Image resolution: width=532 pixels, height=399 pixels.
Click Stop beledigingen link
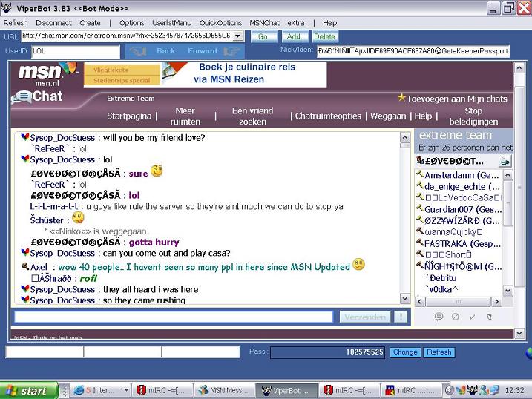coord(473,116)
